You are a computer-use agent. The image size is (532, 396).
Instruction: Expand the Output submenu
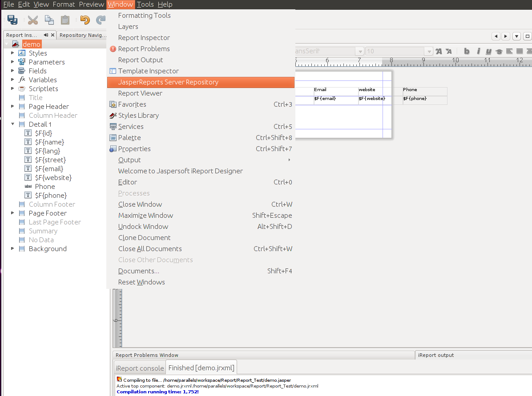[201, 160]
